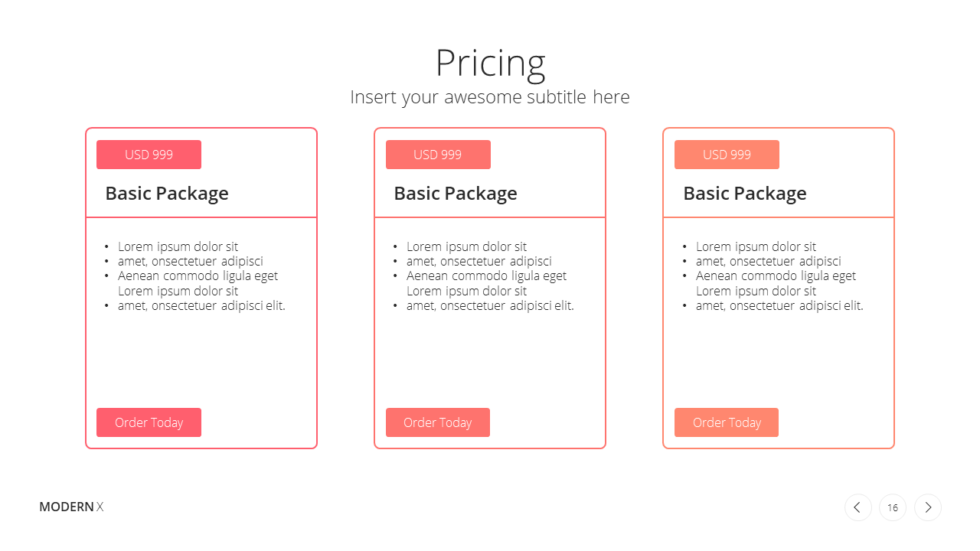Click the 'Insert your awesome subtitle here' text

pyautogui.click(x=490, y=97)
